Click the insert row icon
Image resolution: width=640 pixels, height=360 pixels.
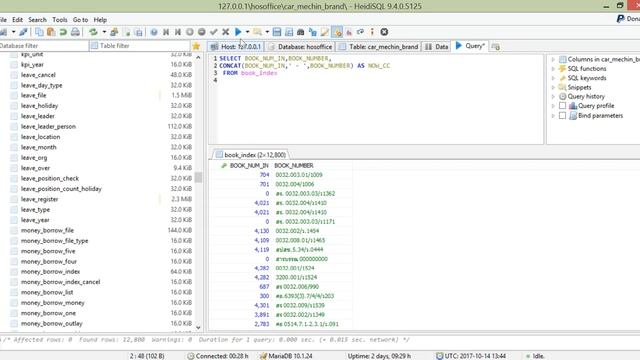190,32
